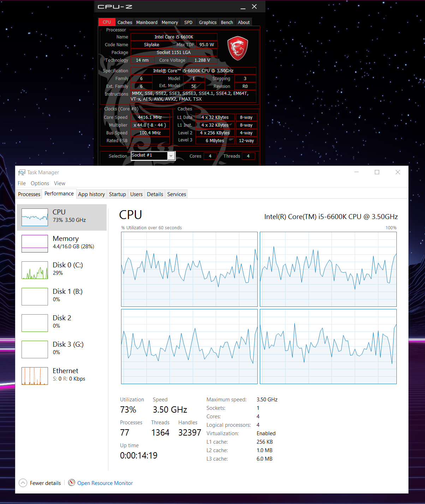The width and height of the screenshot is (425, 504).
Task: Open the Socket #1 selection dropdown
Action: (171, 156)
